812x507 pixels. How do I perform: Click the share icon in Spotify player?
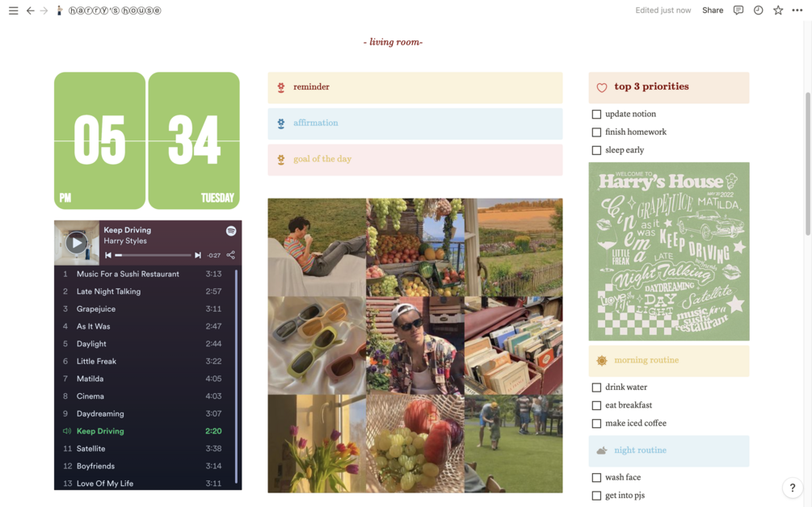[x=230, y=255]
